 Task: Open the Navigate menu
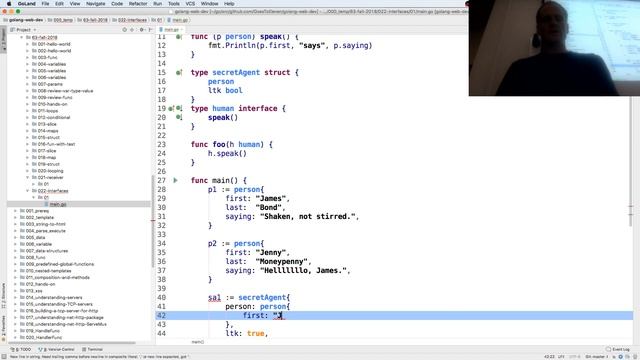coord(96,4)
